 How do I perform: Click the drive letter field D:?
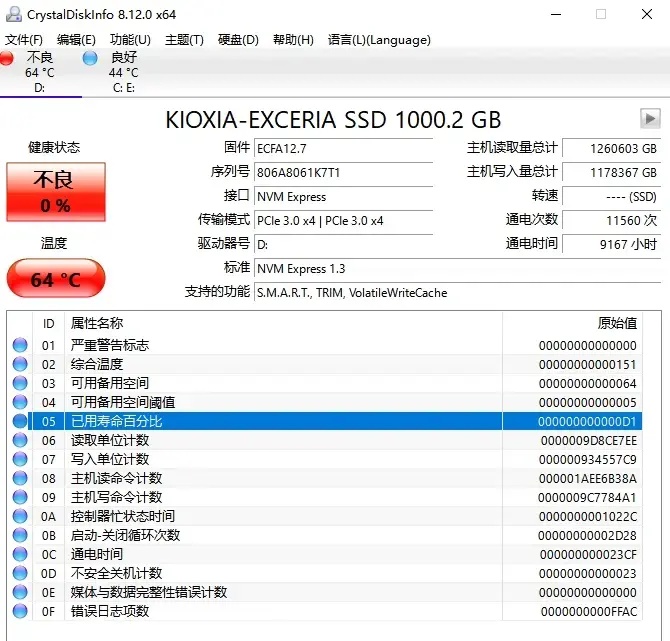coord(344,244)
